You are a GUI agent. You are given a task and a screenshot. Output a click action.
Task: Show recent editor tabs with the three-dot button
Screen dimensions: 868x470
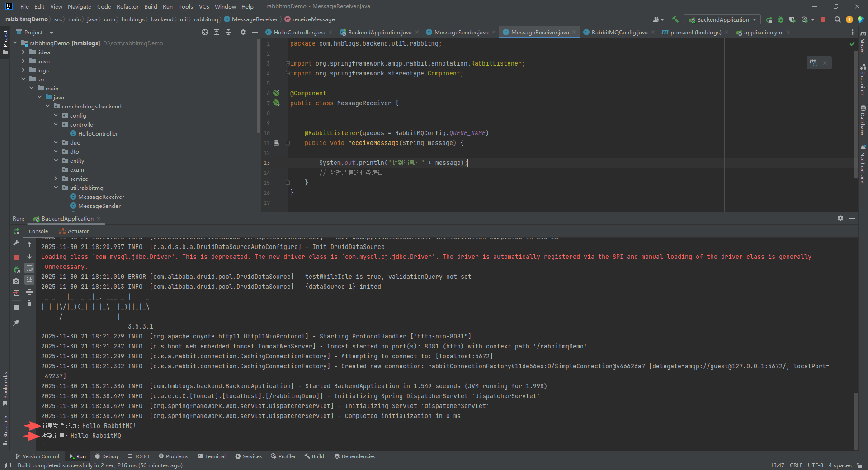click(x=853, y=32)
